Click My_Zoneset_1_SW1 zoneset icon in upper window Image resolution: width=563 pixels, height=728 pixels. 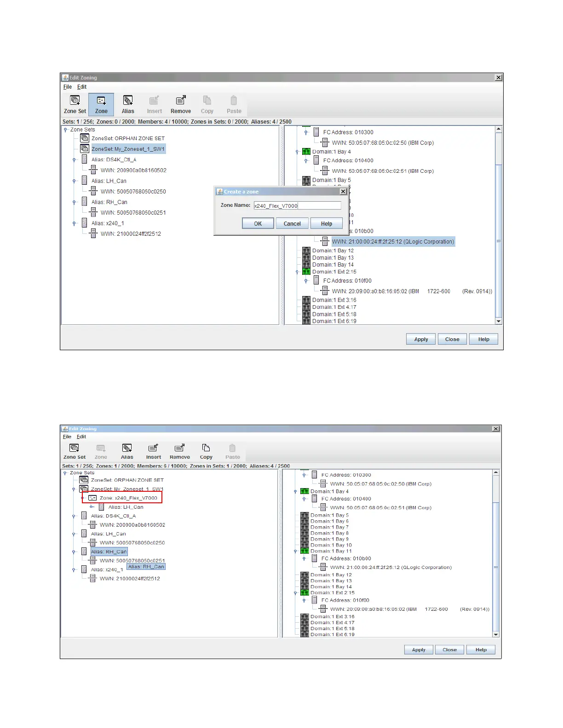click(x=85, y=148)
